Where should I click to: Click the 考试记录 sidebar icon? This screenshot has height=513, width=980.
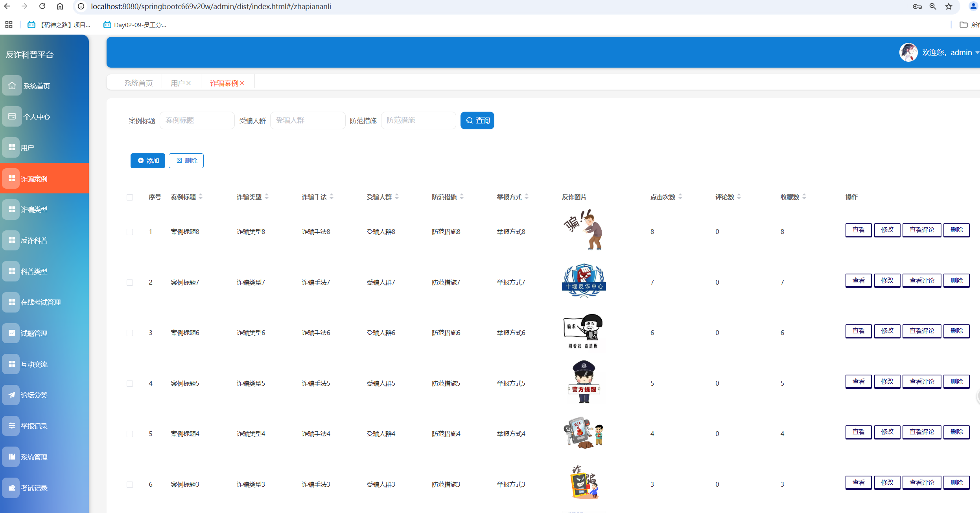pyautogui.click(x=12, y=487)
